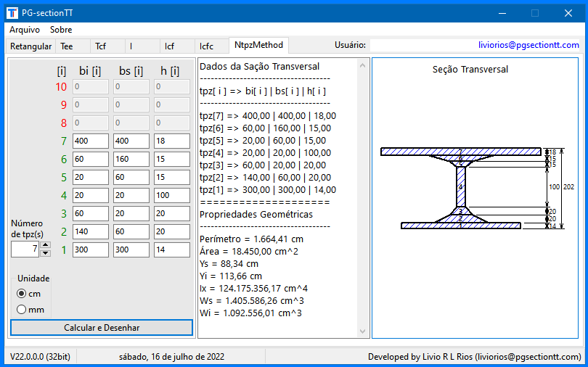Screen dimensions: 588x367
Task: Click the 'tpz[7] => 400,00 | 400,00 | 18,00' line
Action: 268,116
